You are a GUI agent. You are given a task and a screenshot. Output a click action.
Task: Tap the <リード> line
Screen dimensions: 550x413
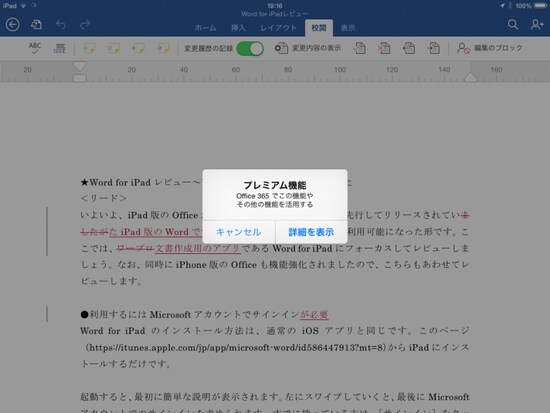tap(103, 199)
